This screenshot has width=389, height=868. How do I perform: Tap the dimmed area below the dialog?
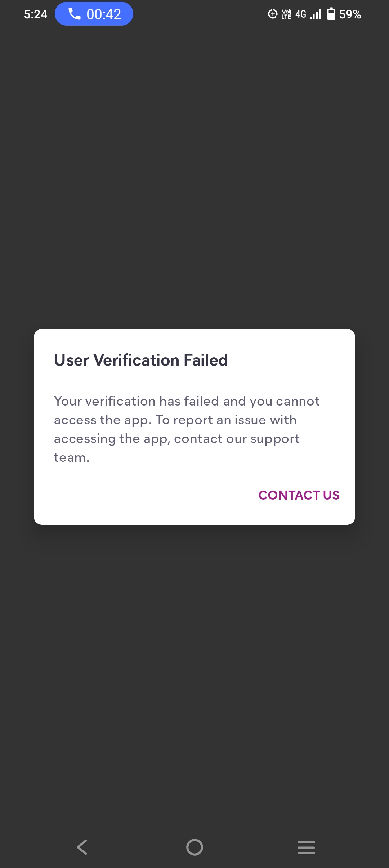point(194,667)
